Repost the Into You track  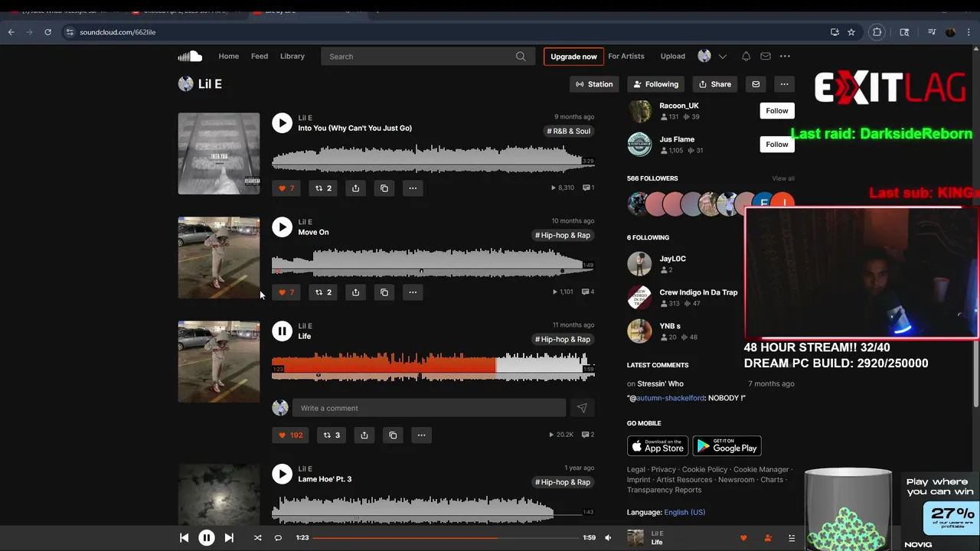(x=323, y=188)
